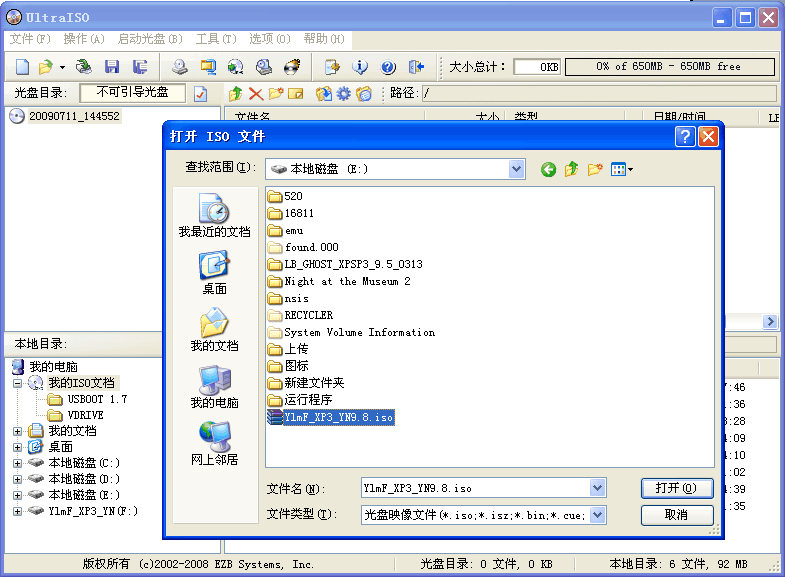
Task: Click the 文件名 filename input field
Action: pyautogui.click(x=475, y=488)
